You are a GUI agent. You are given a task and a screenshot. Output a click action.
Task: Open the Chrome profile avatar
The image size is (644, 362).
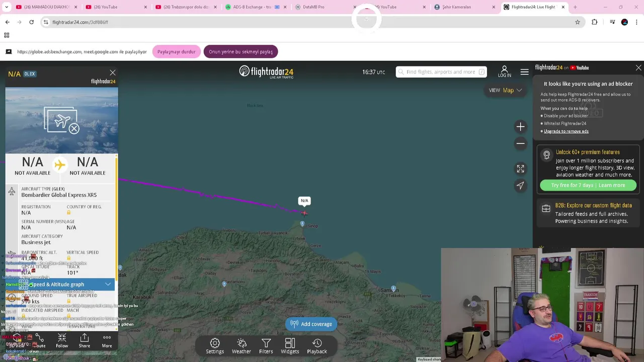(624, 22)
